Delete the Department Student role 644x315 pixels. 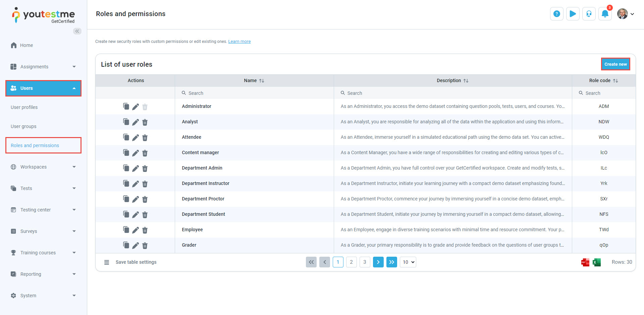tap(145, 214)
